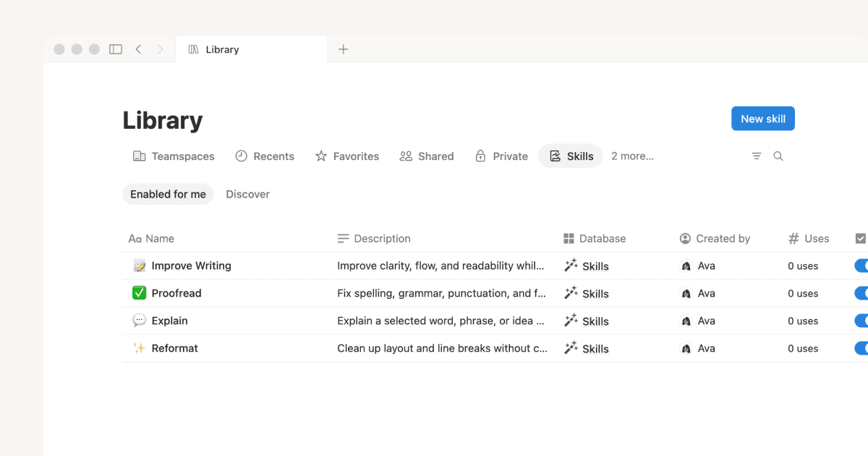The image size is (868, 456).
Task: Click Ava's avatar in Explain row
Action: pos(686,321)
